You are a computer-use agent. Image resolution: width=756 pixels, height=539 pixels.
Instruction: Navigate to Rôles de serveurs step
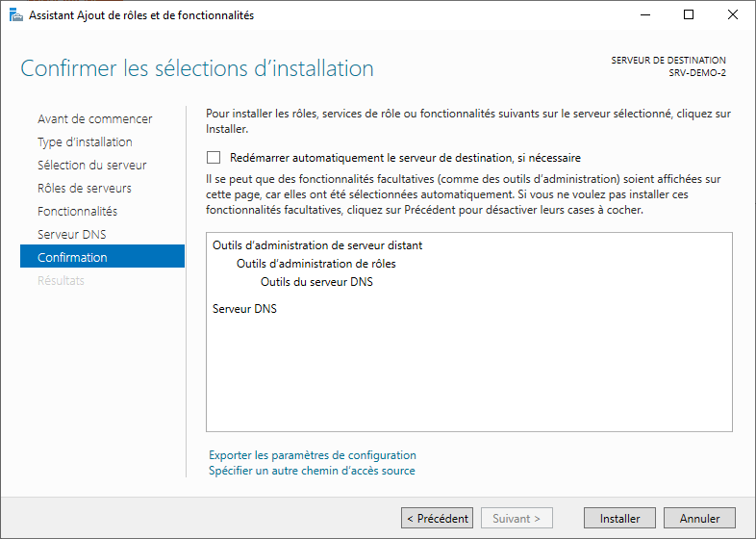pyautogui.click(x=85, y=189)
